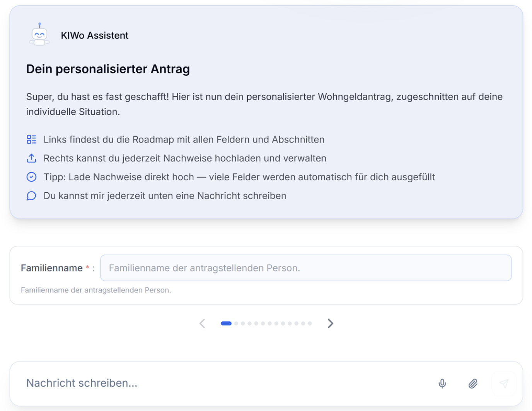Click the Familienname field label
The width and height of the screenshot is (532, 411).
[x=51, y=268]
